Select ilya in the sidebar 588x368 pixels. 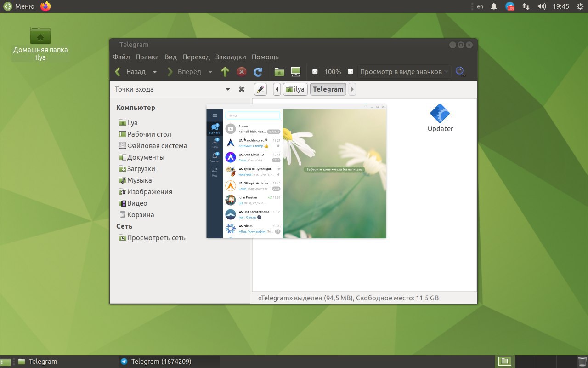tap(128, 123)
